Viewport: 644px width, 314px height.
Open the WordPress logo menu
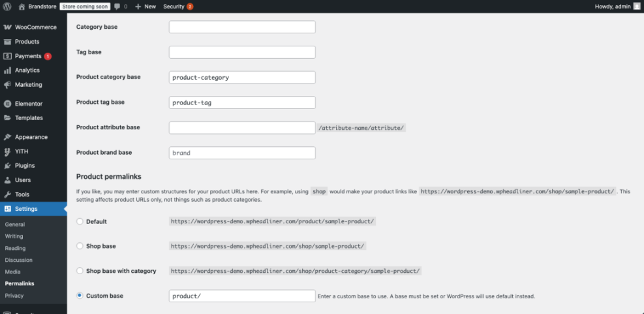[7, 6]
